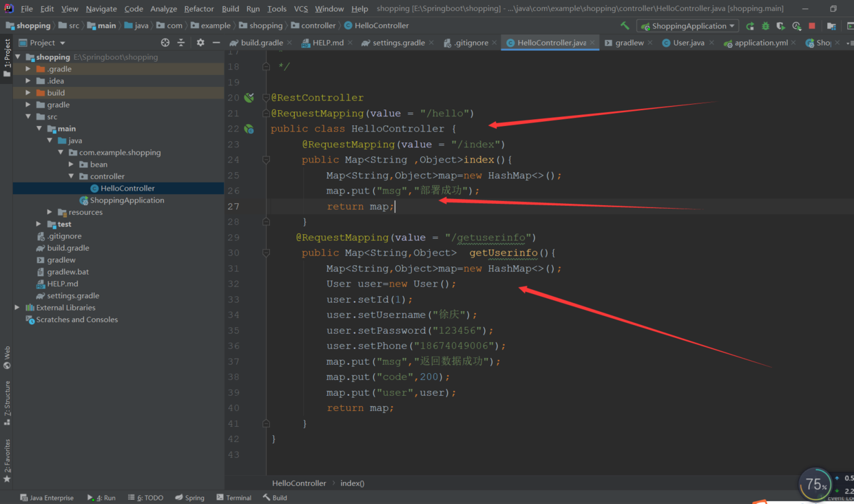
Task: Open the VCS menu
Action: 301,9
